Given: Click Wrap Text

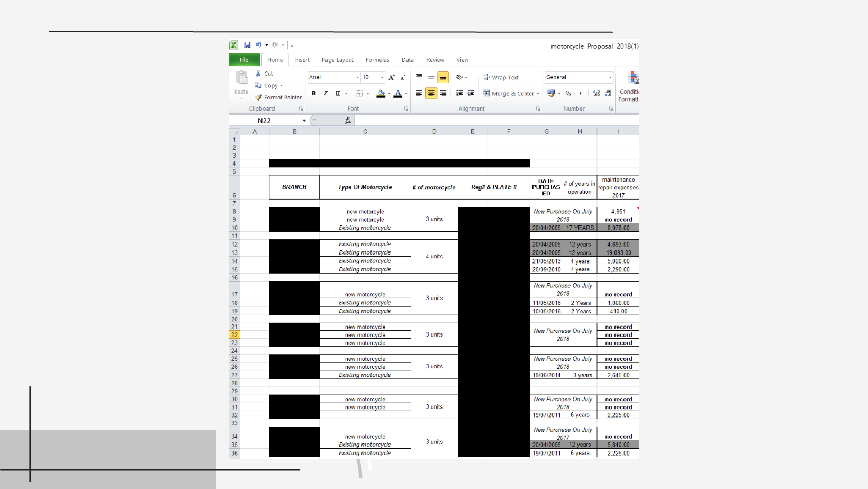Looking at the screenshot, I should tap(501, 77).
